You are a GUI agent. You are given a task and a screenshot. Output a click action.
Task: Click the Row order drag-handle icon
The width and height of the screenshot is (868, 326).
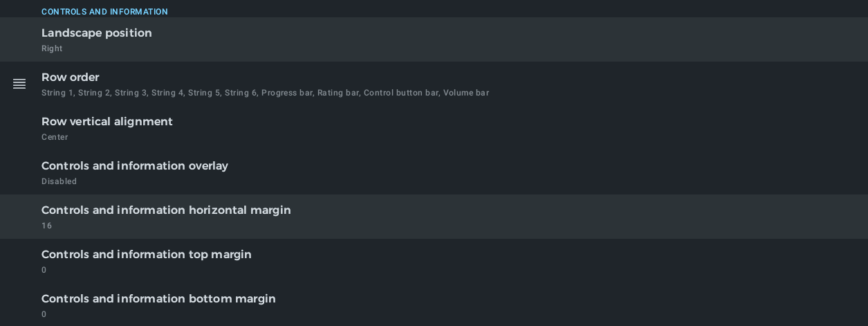[x=19, y=84]
